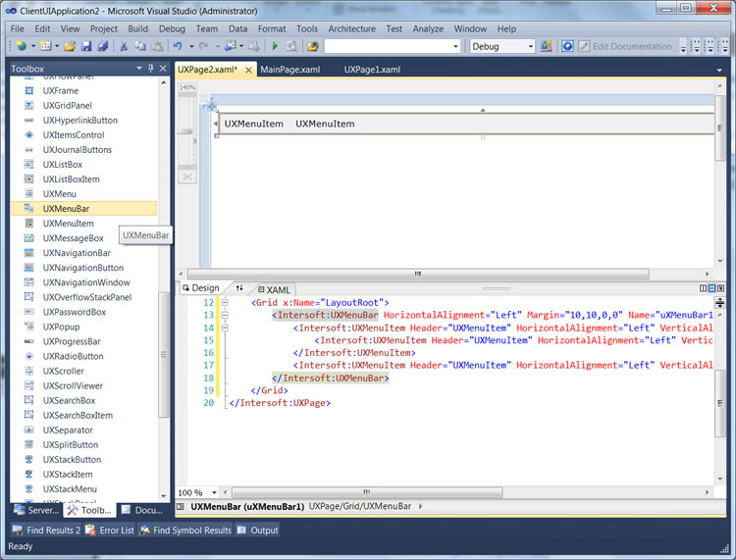Pin the Toolbox panel with the pushpin icon
Viewport: 736px width, 560px height.
coord(151,69)
